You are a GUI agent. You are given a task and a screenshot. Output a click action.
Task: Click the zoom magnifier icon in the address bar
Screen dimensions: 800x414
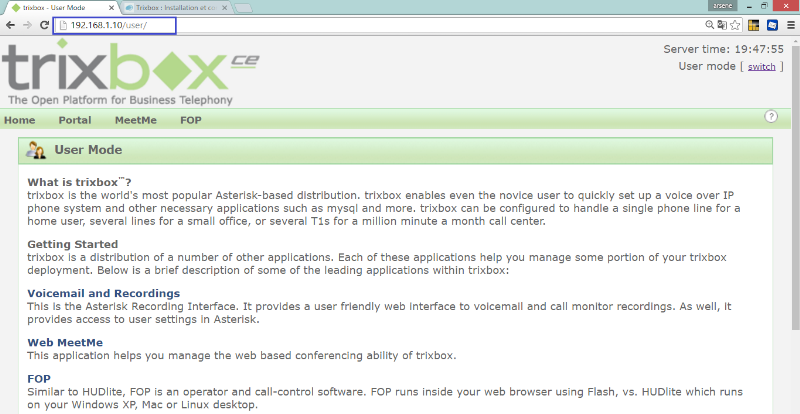(x=710, y=25)
